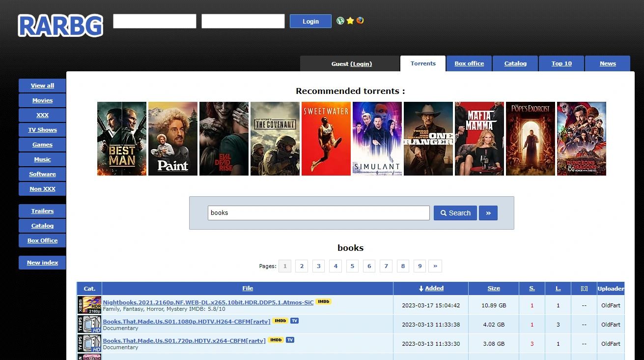The height and width of the screenshot is (360, 644).
Task: Go to results page 9
Action: pyautogui.click(x=420, y=266)
